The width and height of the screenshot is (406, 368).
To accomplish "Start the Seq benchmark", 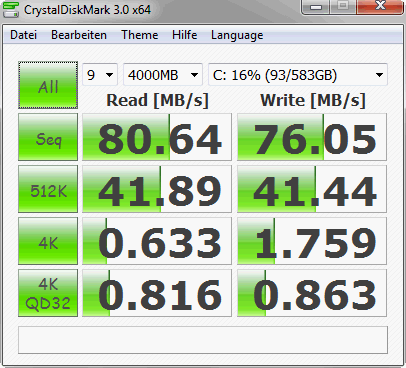I will click(48, 137).
